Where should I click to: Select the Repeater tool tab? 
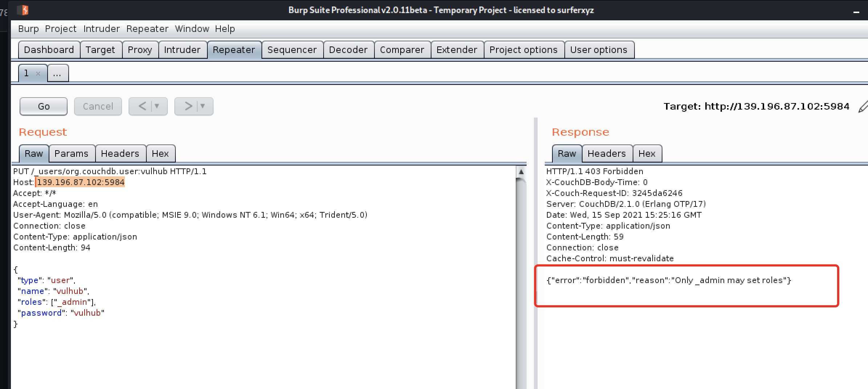click(x=234, y=50)
